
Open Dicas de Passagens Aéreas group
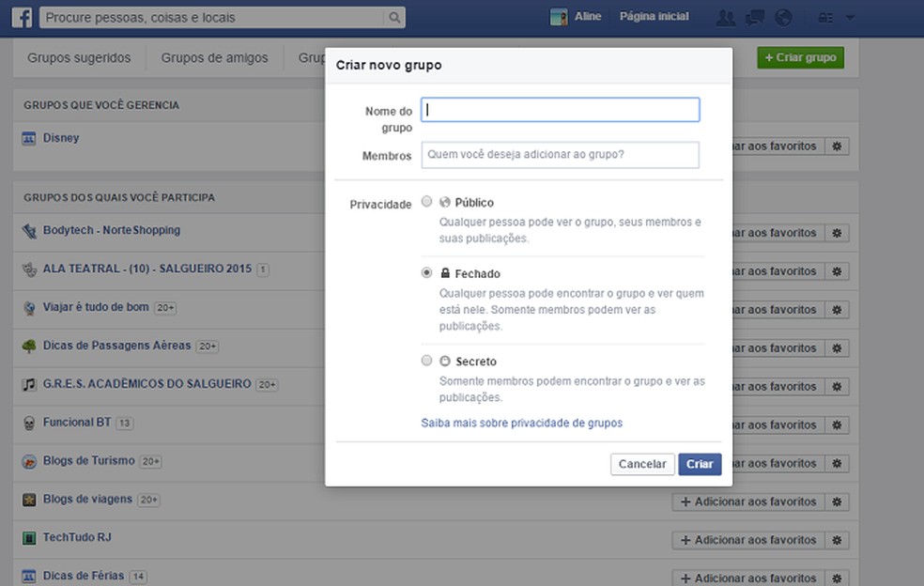pos(116,346)
